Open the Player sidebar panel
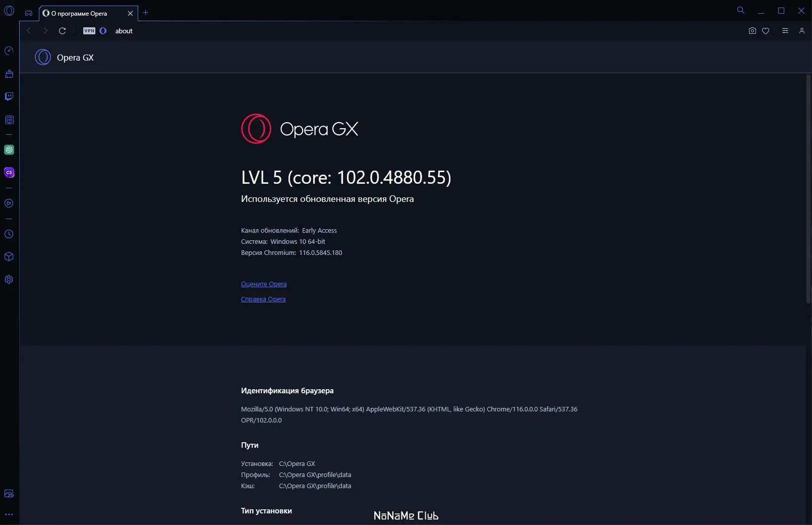Viewport: 812px width, 525px height. pyautogui.click(x=9, y=203)
